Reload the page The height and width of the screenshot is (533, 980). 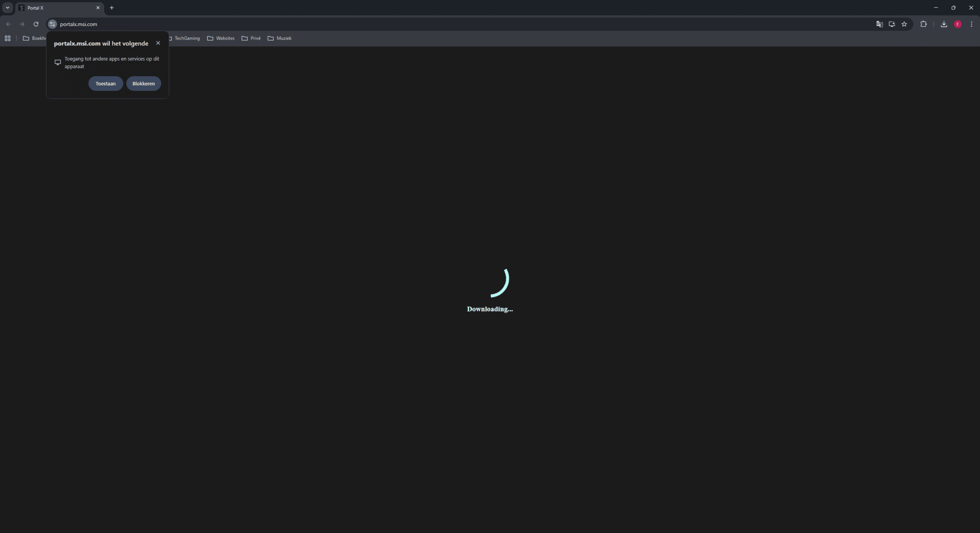(x=36, y=24)
